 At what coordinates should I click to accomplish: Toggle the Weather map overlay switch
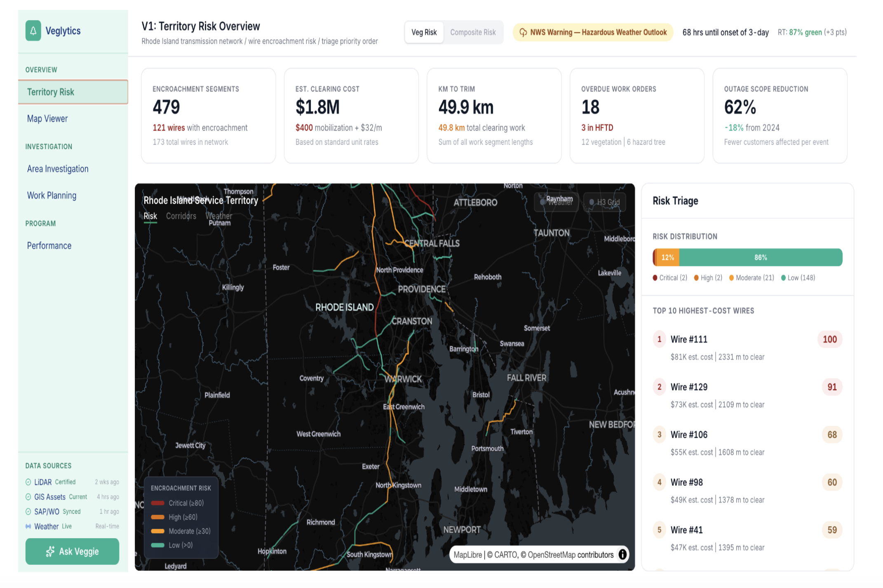tap(557, 202)
